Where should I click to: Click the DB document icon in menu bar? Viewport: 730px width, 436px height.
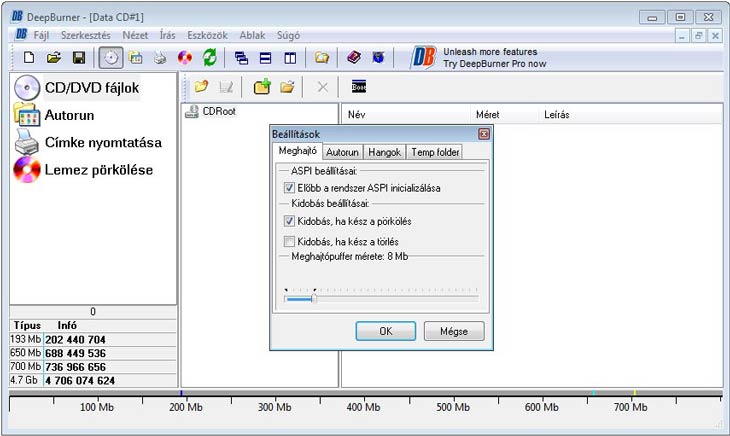(x=21, y=34)
